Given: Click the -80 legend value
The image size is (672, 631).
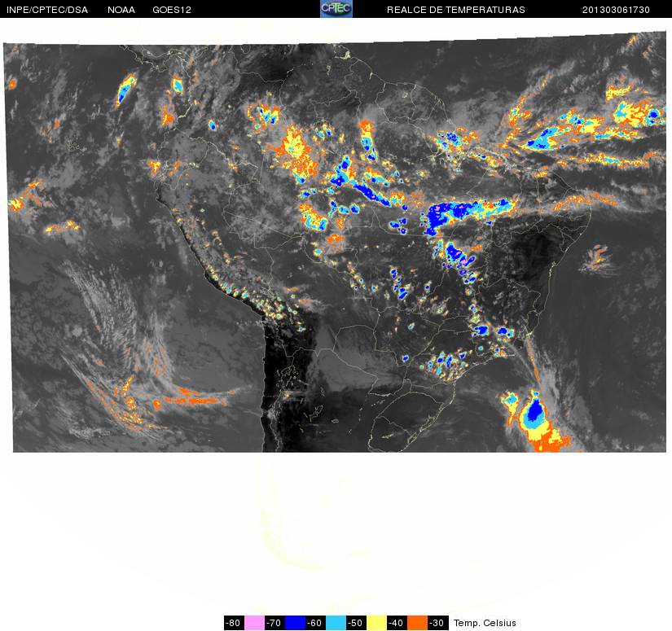Looking at the screenshot, I should coord(234,622).
